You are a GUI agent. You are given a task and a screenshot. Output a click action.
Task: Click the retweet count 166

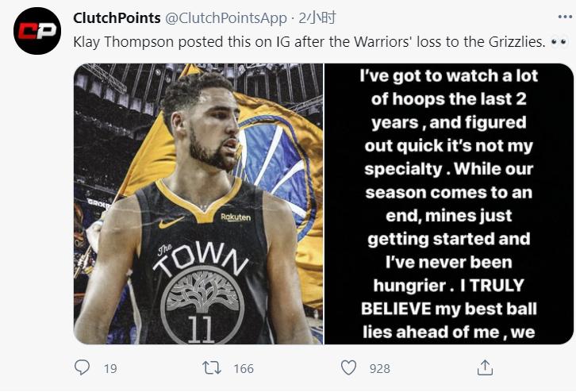pyautogui.click(x=244, y=368)
